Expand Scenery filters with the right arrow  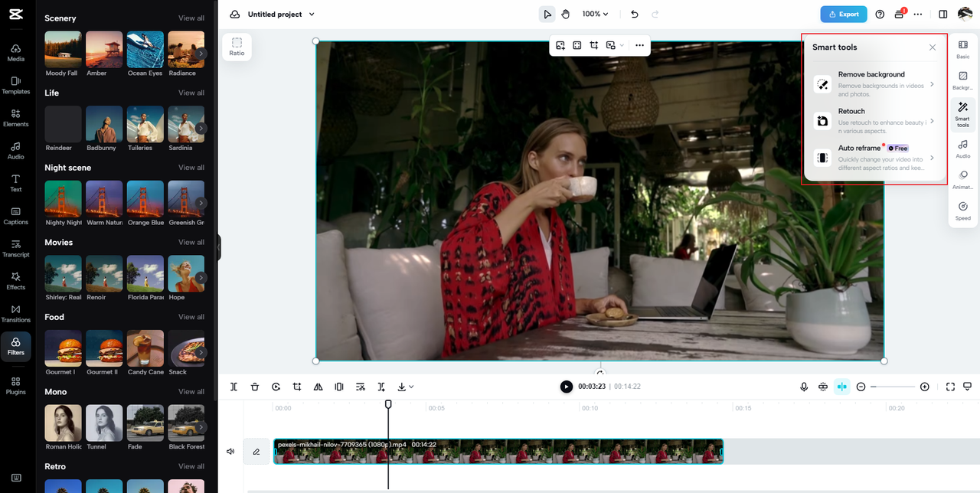pyautogui.click(x=201, y=54)
